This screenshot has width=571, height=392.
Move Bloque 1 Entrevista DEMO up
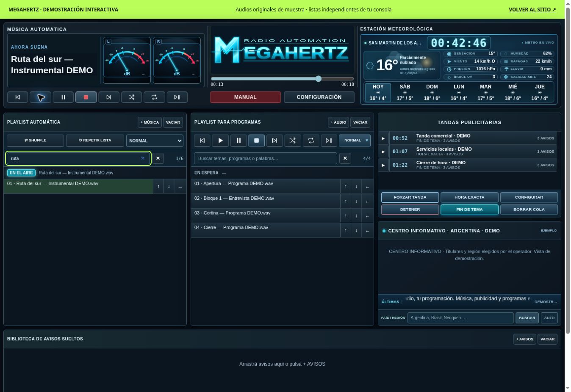346,201
